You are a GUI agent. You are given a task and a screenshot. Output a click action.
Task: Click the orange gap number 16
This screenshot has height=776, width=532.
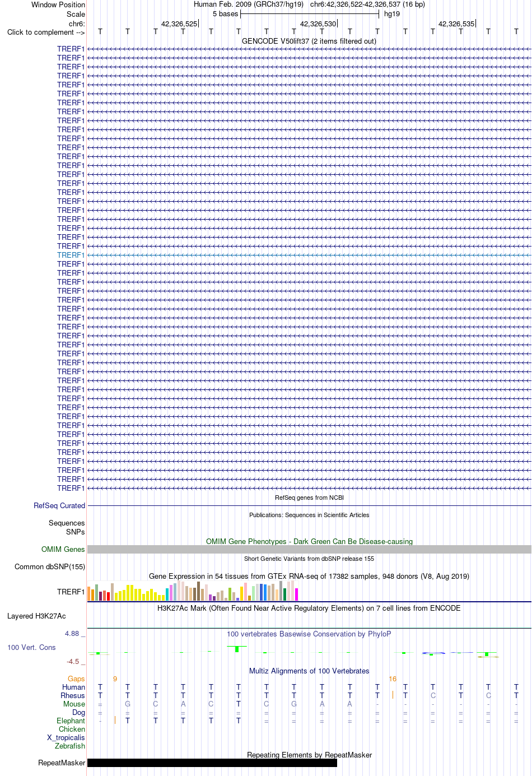pos(393,679)
